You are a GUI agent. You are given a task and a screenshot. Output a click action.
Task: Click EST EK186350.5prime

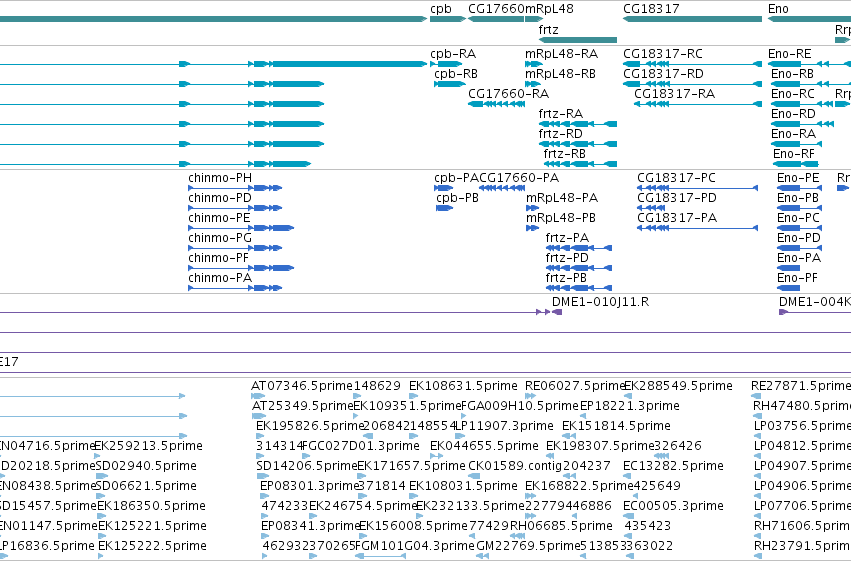[x=151, y=507]
